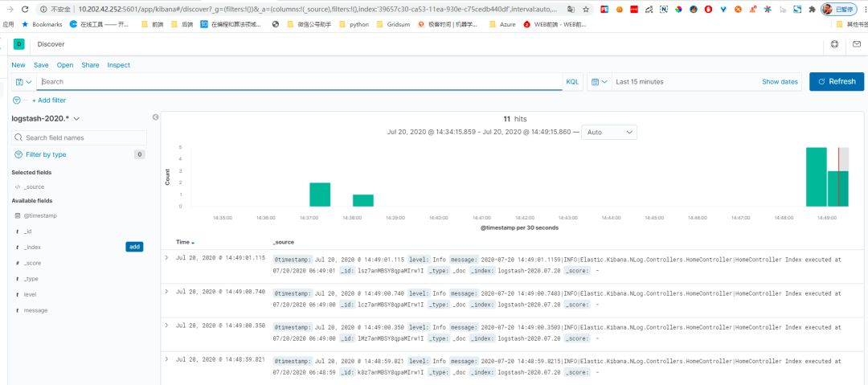
Task: Click Last 15 minutes time range
Action: coord(640,81)
